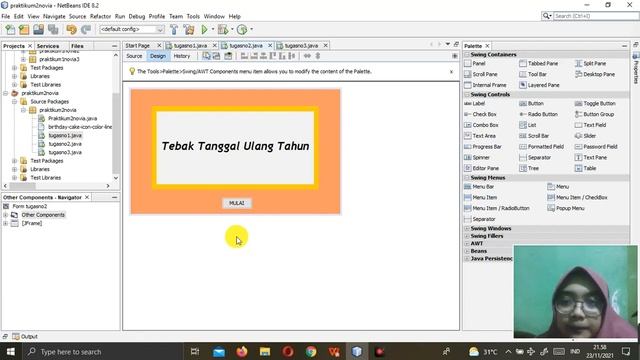Collapse the praktikum2novia project node
640x360 pixels.
click(x=6, y=93)
